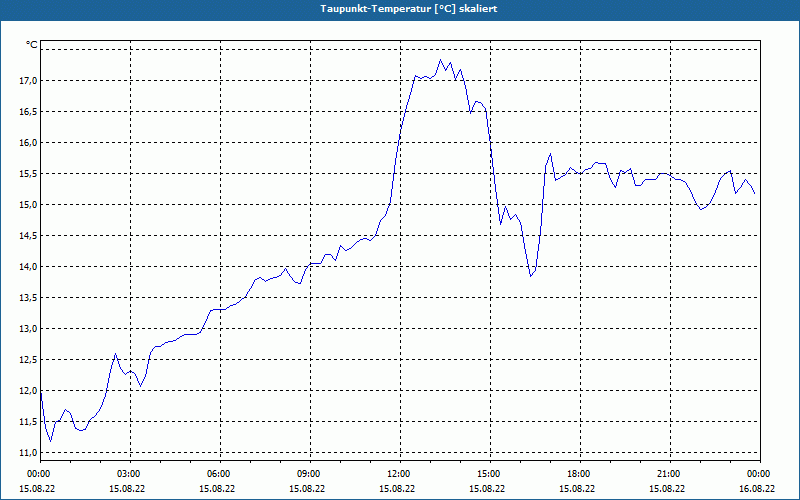Image resolution: width=800 pixels, height=500 pixels.
Task: Click the 11,5 y-axis label
Action: coord(29,421)
